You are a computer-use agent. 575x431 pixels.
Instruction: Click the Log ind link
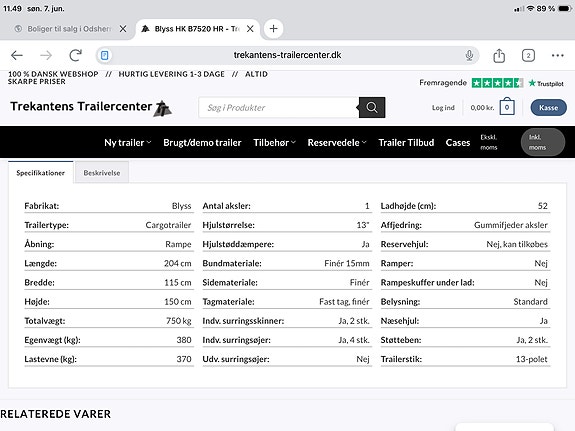(443, 107)
